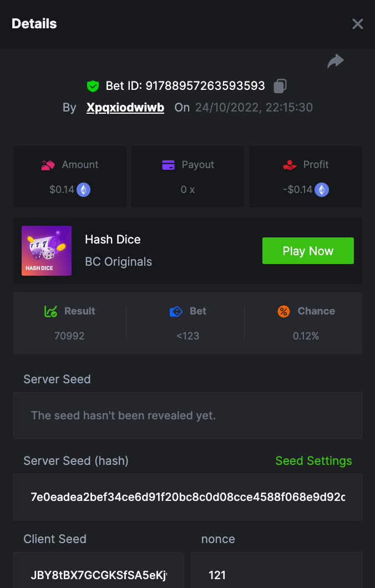Click the orange Chance percent icon
The width and height of the screenshot is (375, 588).
pos(283,311)
